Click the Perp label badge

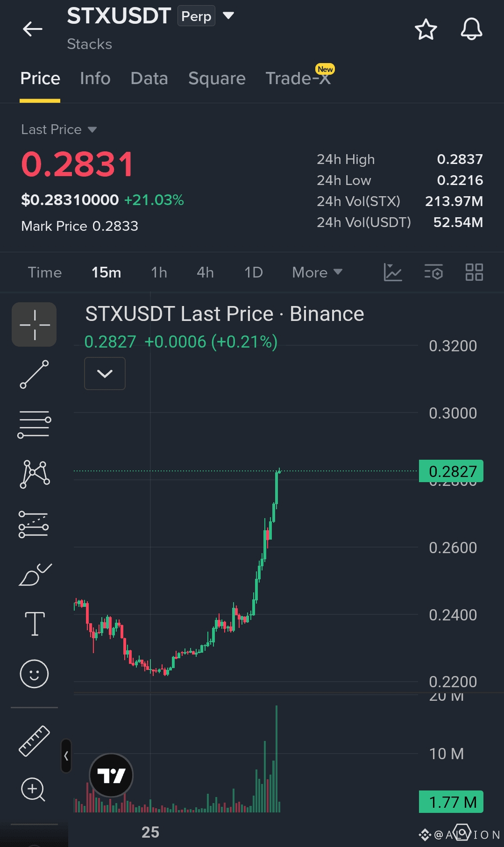click(x=196, y=16)
